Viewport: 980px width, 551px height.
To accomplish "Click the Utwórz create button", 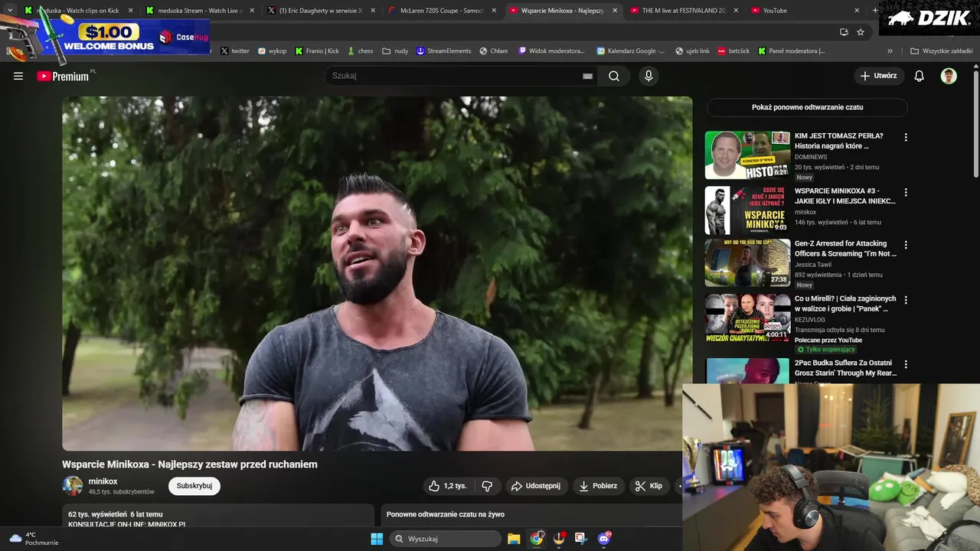I will (878, 76).
